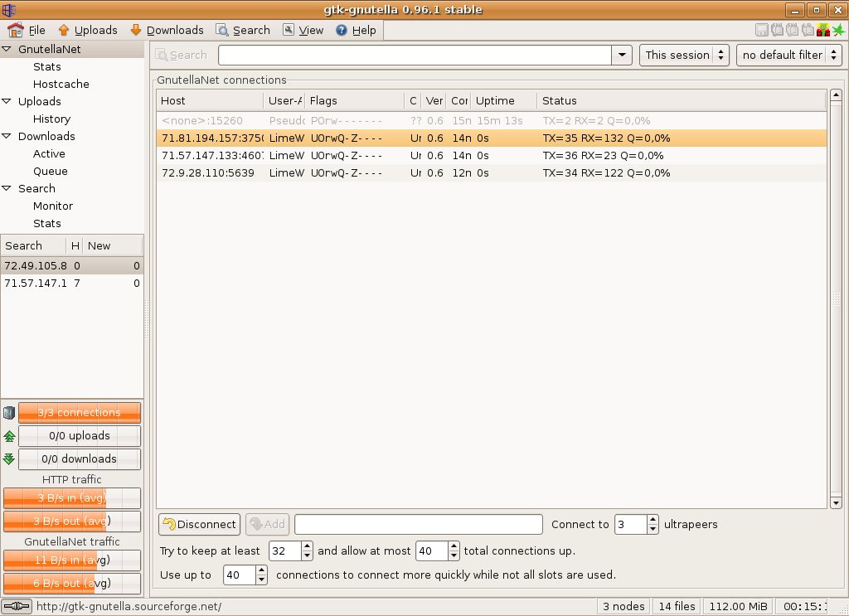
Task: Click the connections icon beside 3/3 connections
Action: point(9,413)
